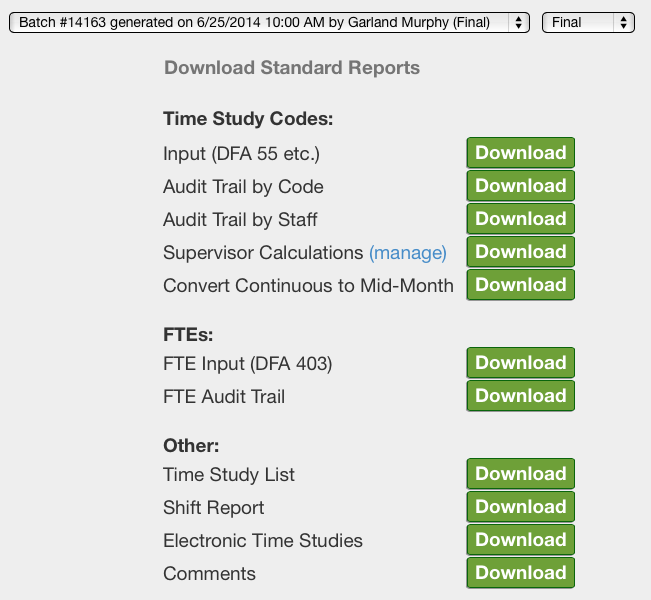Click the Shift Report label text
The image size is (651, 600).
[x=213, y=508]
